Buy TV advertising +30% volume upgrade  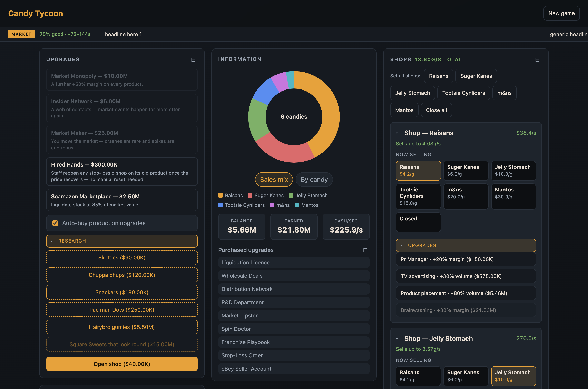466,276
